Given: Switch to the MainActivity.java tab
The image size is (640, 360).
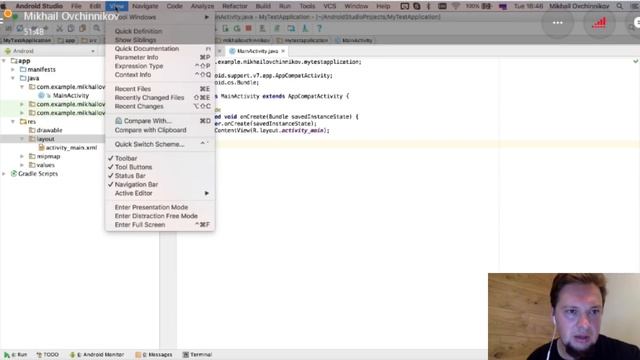Looking at the screenshot, I should coord(257,51).
